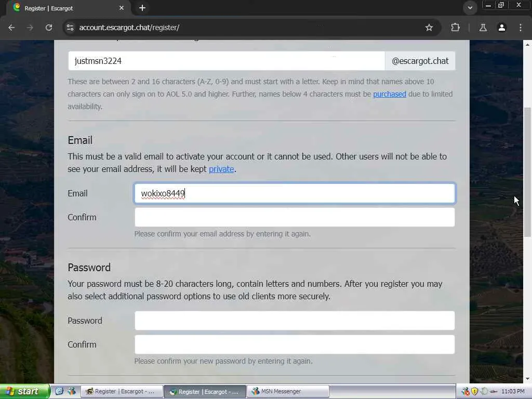Open Chrome Labs flask icon
Screen dimensions: 532x399
click(483, 28)
